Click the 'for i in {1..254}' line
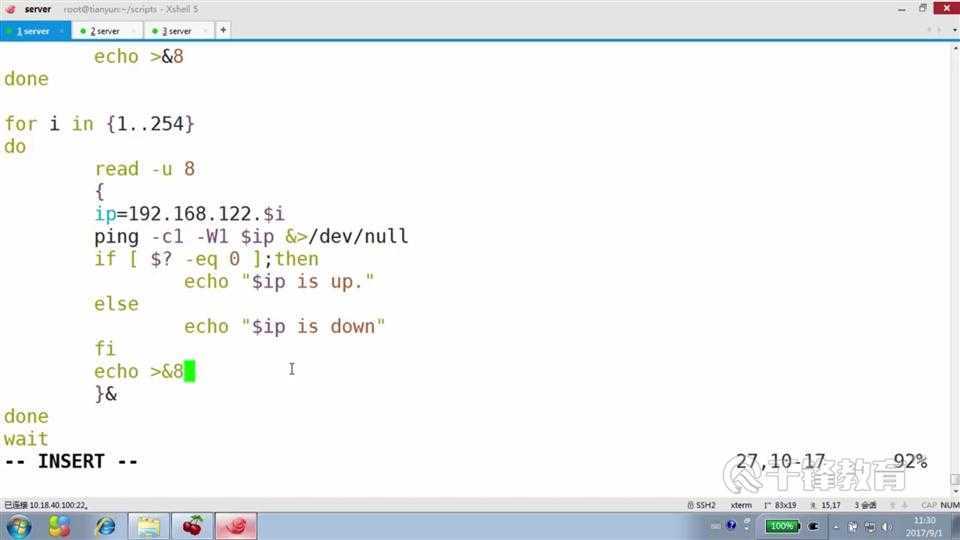Screen dimensions: 960x540 (100, 124)
